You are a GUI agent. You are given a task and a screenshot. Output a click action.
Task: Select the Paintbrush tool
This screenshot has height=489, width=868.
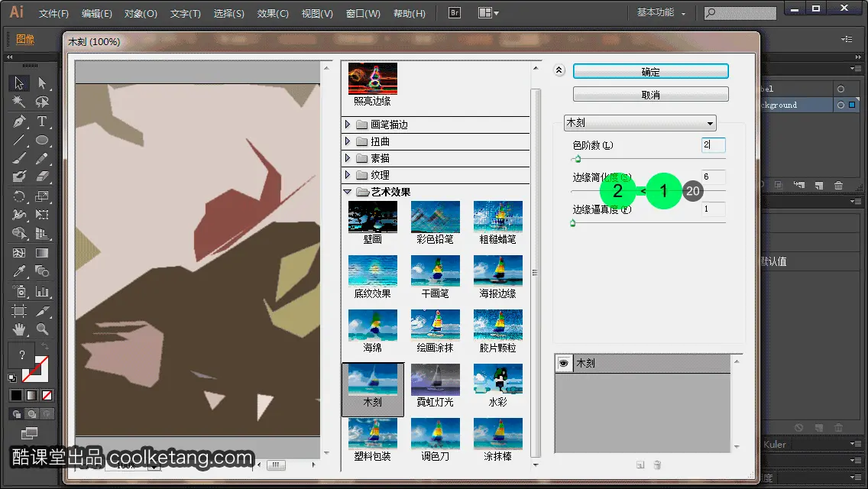[x=19, y=159]
